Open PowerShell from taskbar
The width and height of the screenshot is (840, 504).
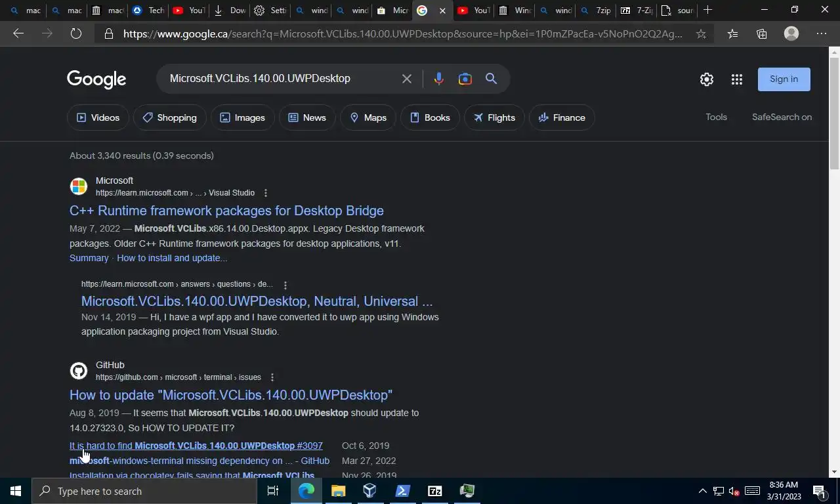(x=402, y=491)
